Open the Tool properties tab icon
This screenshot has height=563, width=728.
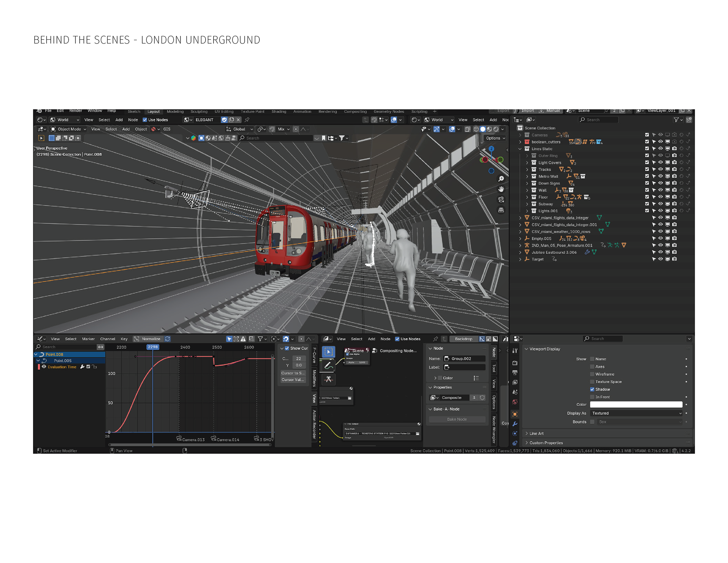point(515,351)
